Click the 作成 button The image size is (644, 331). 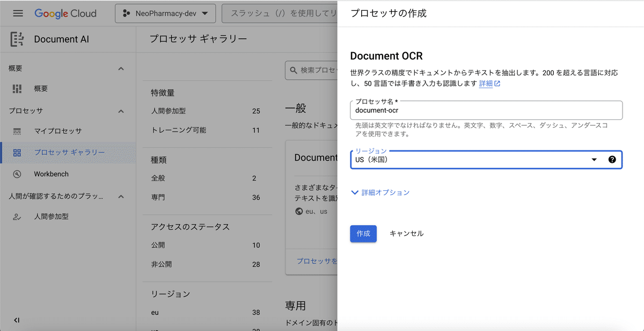[x=363, y=234]
